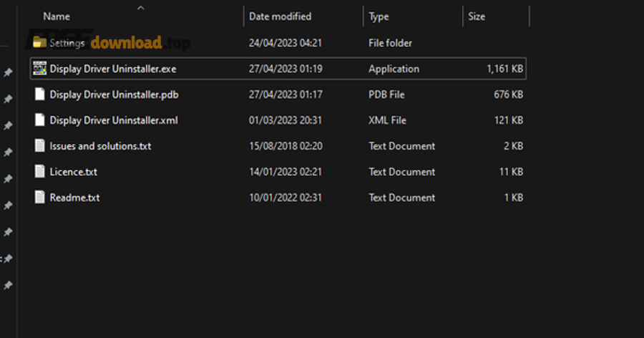644x338 pixels.
Task: Sort by the Date modified column header
Action: (280, 16)
